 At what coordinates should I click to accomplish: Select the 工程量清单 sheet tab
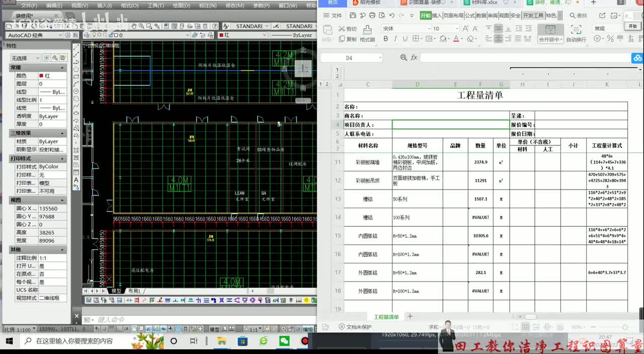click(x=386, y=317)
